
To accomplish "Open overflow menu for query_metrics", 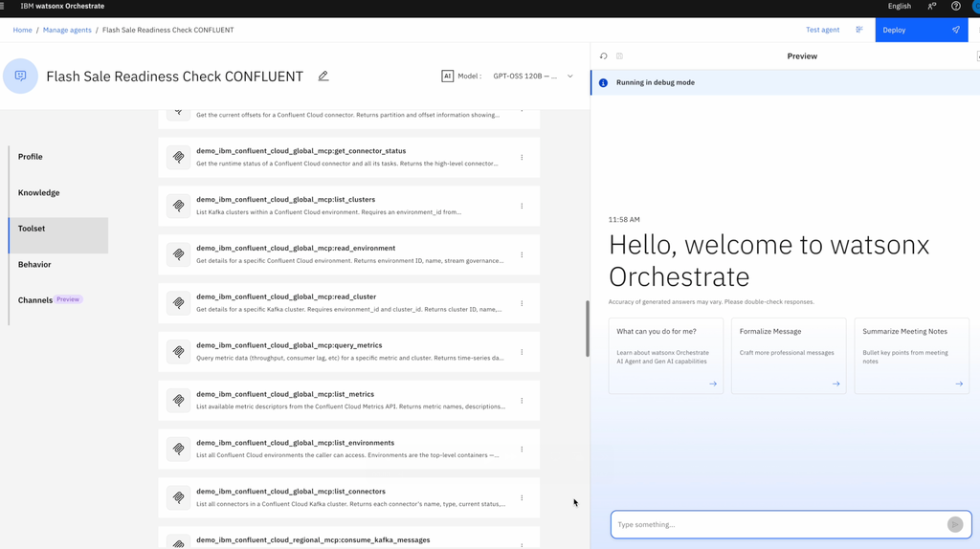I will click(x=522, y=352).
